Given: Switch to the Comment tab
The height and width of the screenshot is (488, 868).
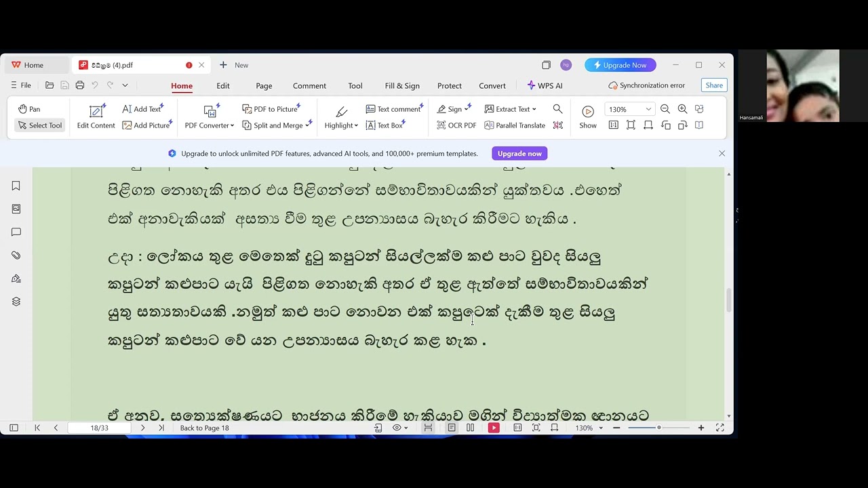Looking at the screenshot, I should [309, 86].
